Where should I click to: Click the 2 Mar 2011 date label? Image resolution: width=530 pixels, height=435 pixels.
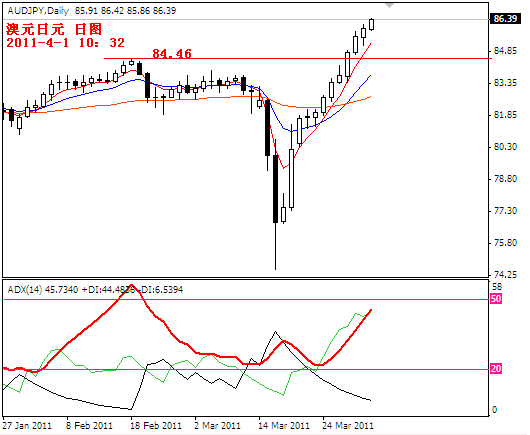click(x=218, y=425)
